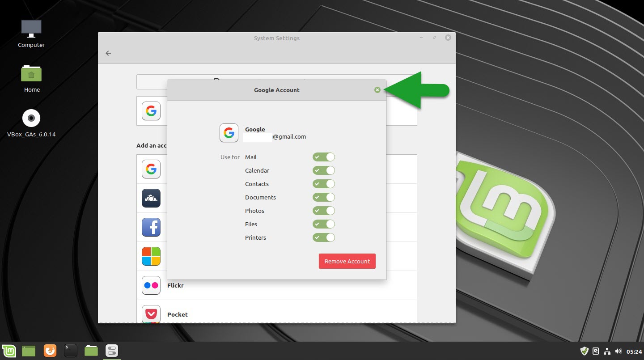This screenshot has height=360, width=644.
Task: Close the Google Account dialog
Action: click(x=377, y=90)
